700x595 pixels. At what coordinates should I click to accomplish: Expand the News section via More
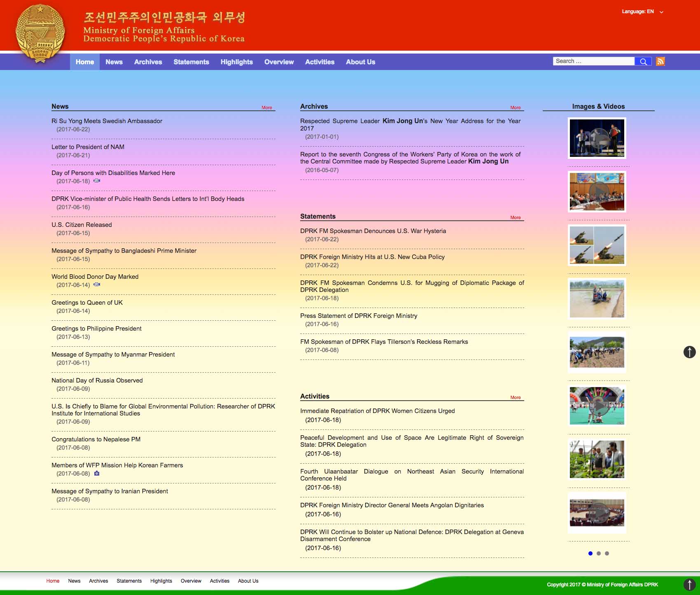tap(267, 107)
